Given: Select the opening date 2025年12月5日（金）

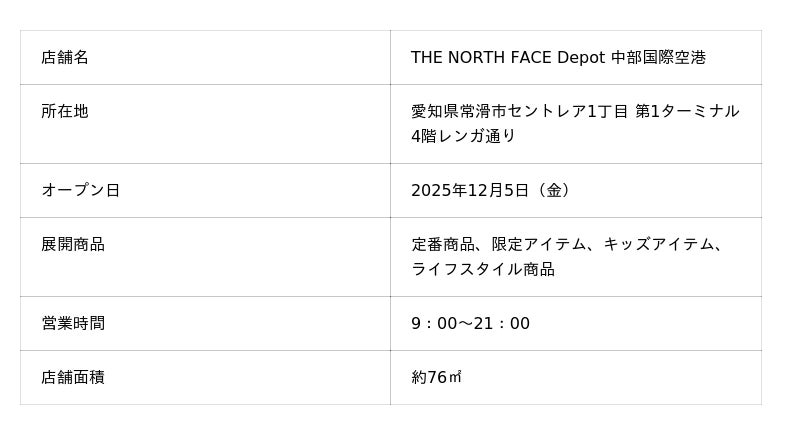Looking at the screenshot, I should click(x=494, y=190).
